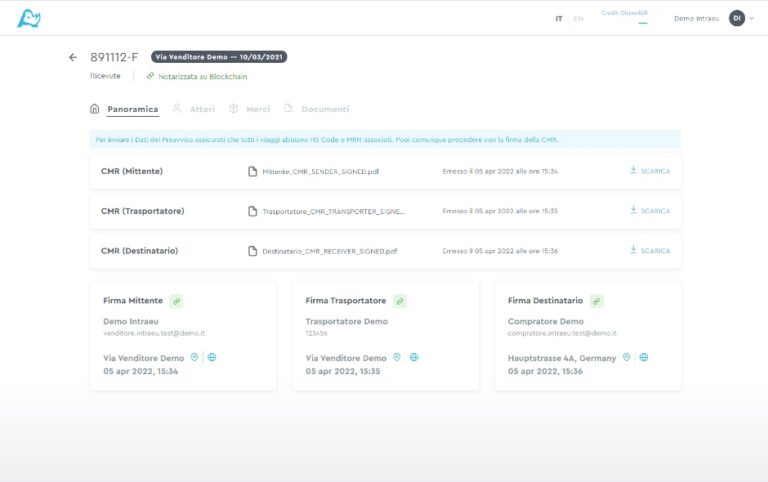
Task: Open the DI avatar account menu
Action: point(736,18)
